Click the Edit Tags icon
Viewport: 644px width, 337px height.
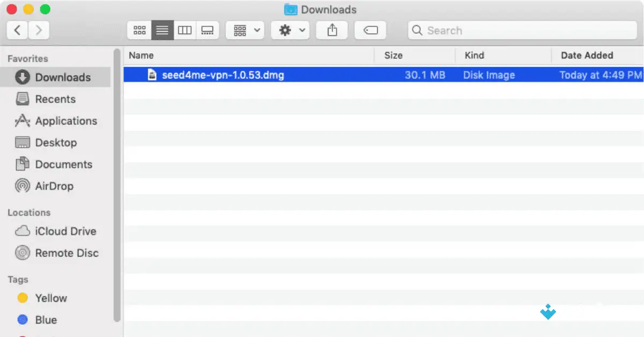(370, 31)
